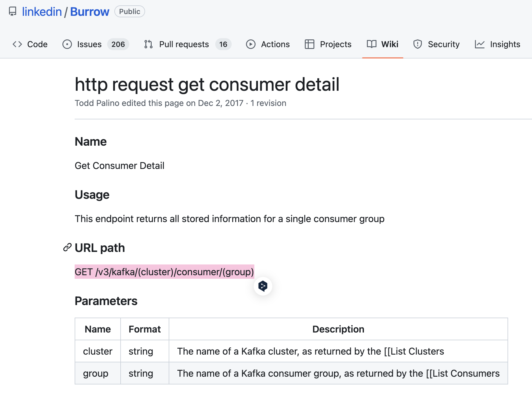Click the highlighted GET /v3/kafka URL text
This screenshot has height=394, width=532.
pyautogui.click(x=164, y=272)
